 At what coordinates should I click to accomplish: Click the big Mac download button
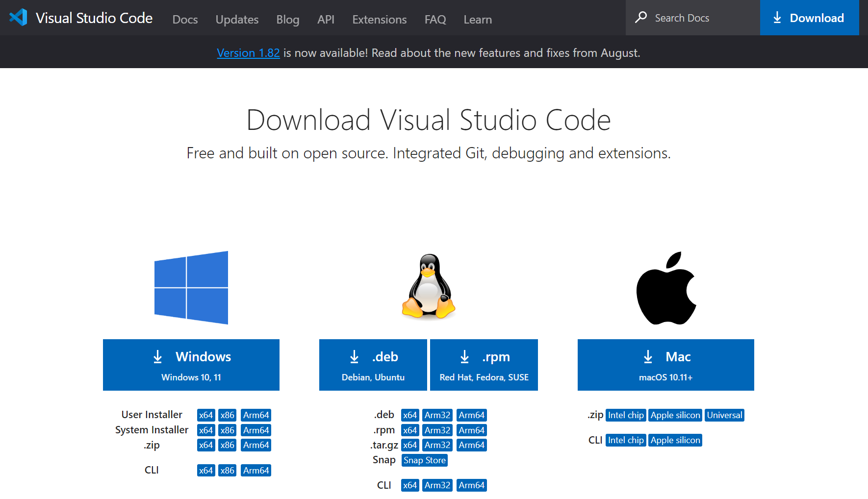[x=666, y=365]
